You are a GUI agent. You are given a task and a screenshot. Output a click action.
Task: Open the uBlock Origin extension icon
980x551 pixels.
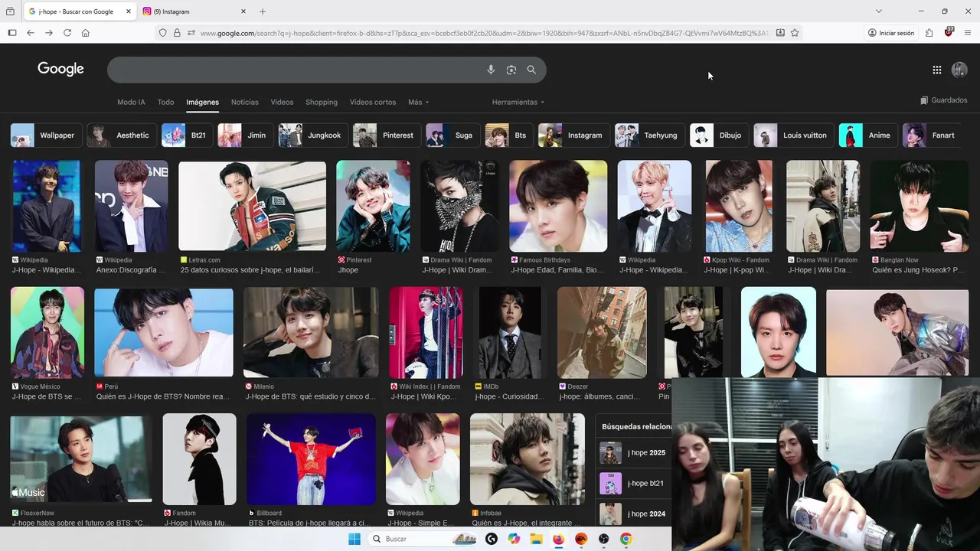pyautogui.click(x=949, y=32)
